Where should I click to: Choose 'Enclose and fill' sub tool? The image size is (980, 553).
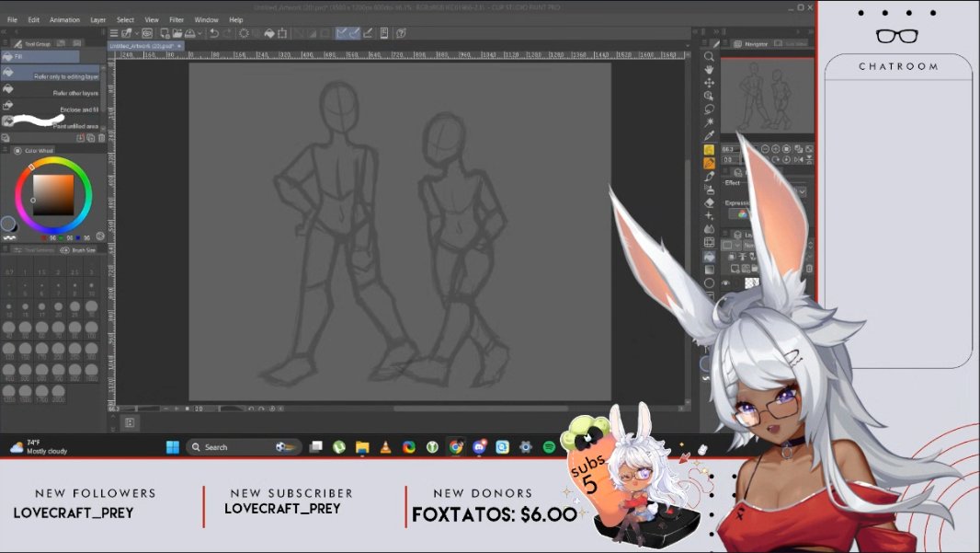point(51,107)
